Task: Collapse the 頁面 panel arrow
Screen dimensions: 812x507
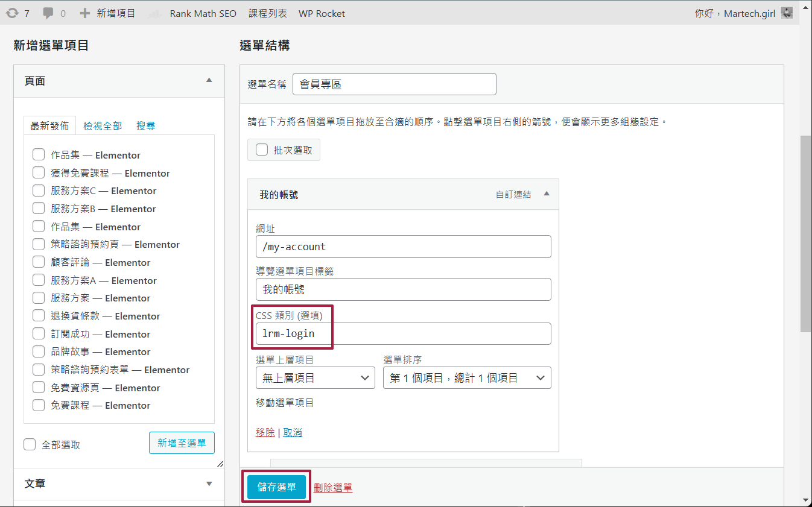Action: click(x=209, y=80)
